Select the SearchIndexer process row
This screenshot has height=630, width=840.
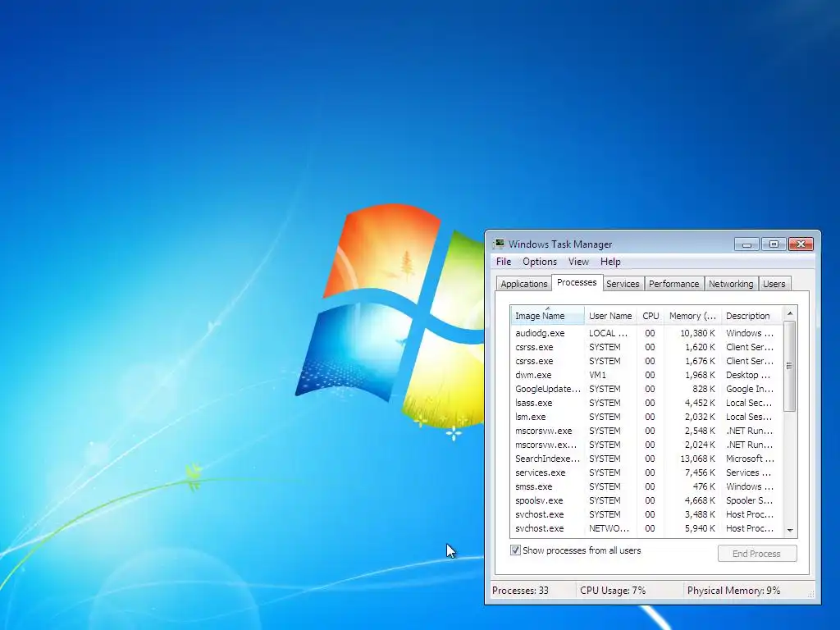[x=646, y=458]
